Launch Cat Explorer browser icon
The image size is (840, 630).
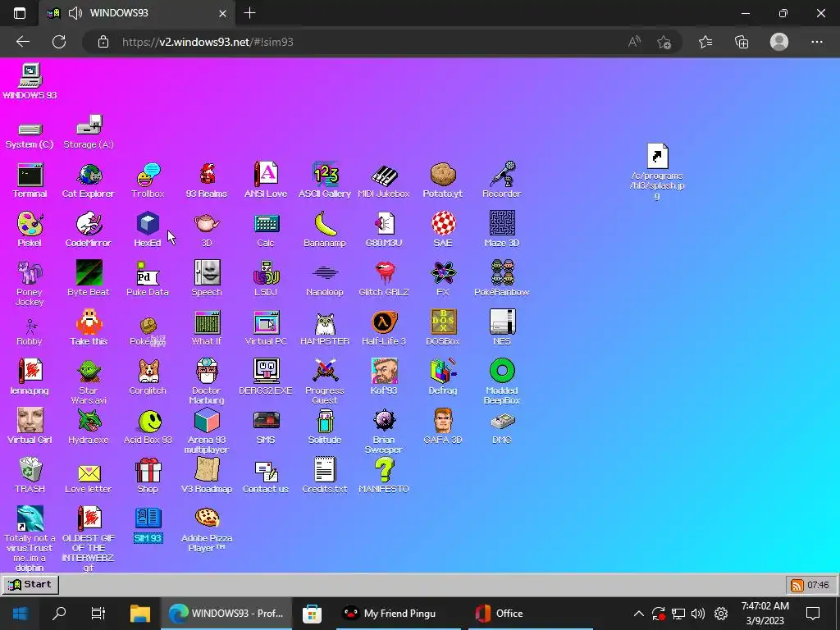coord(89,180)
